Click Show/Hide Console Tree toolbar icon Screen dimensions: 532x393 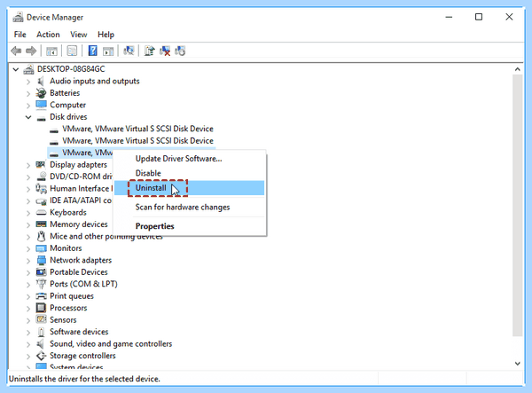(x=51, y=51)
